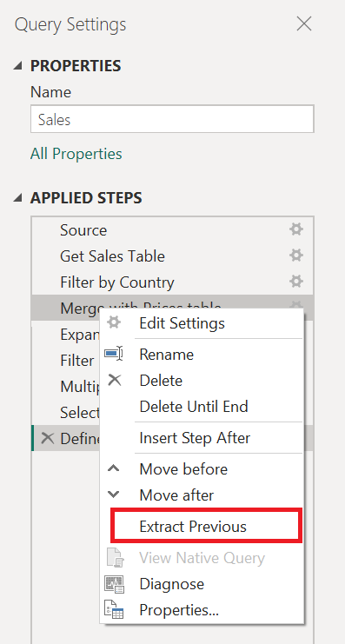Click the Diagnose icon in context menu
Screen dimensions: 345x644
pyautogui.click(x=114, y=584)
